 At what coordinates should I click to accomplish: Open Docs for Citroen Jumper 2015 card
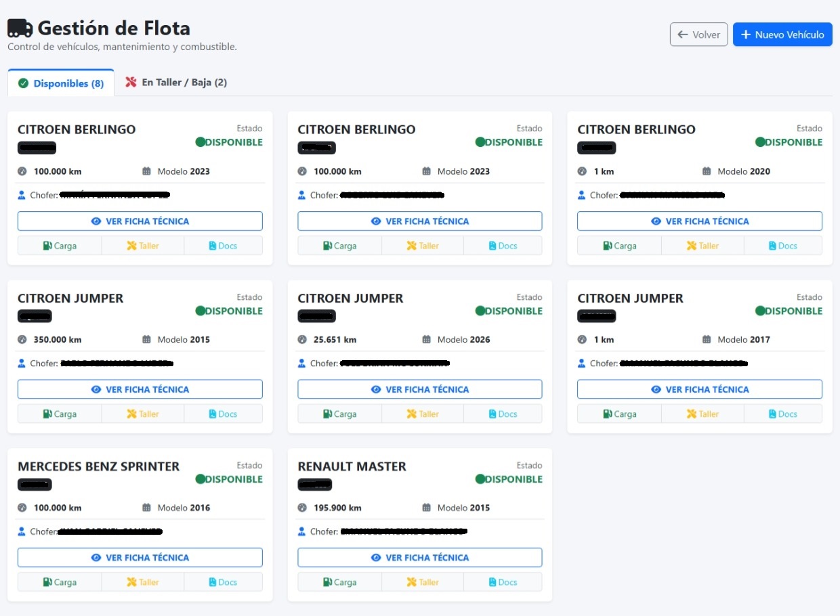point(223,414)
